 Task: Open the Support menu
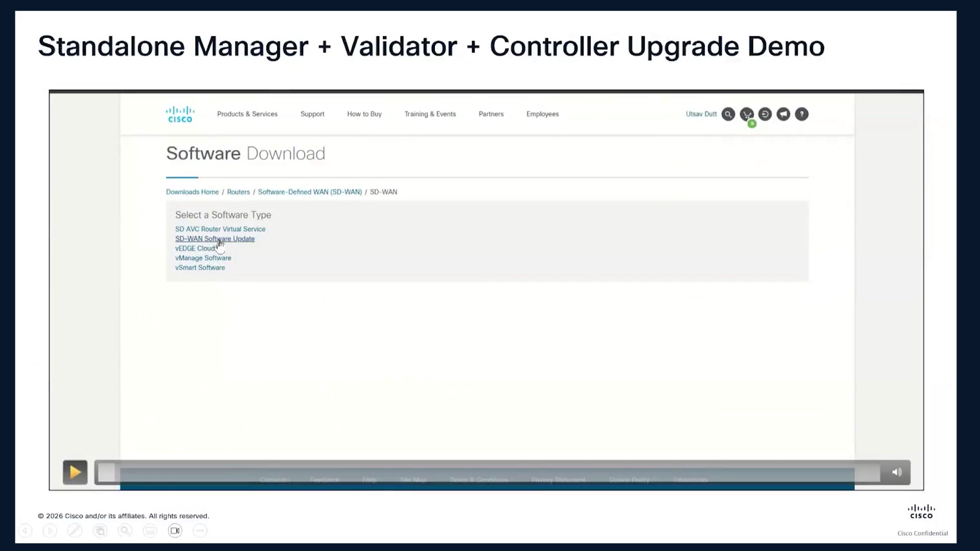pyautogui.click(x=312, y=114)
